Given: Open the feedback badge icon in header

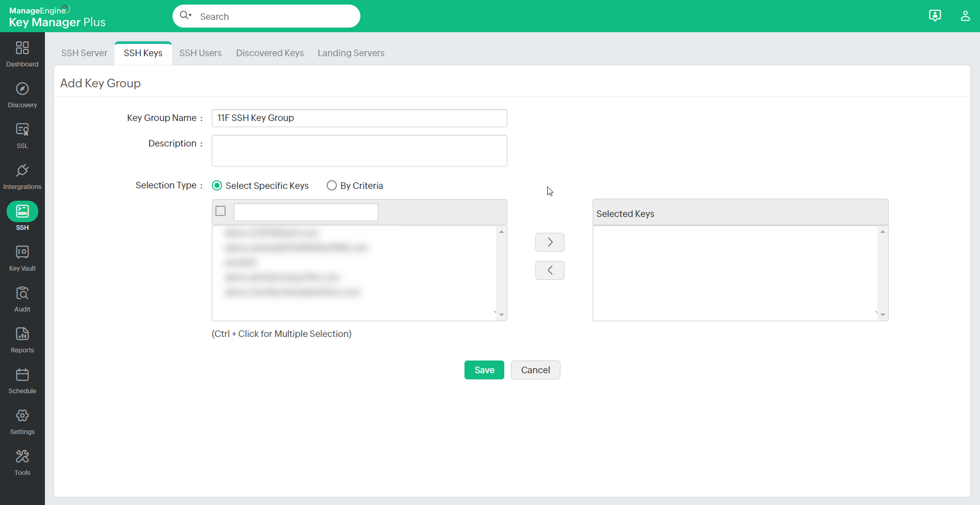Looking at the screenshot, I should pyautogui.click(x=935, y=16).
